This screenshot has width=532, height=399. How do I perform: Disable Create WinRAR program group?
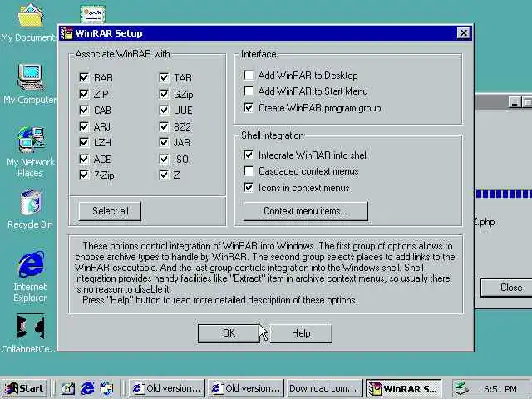[249, 108]
